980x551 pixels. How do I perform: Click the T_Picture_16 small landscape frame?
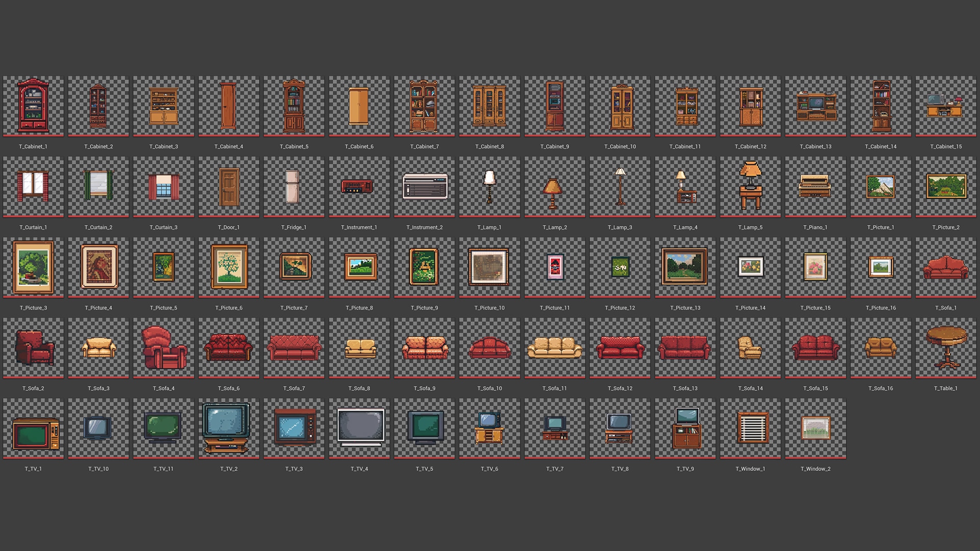pos(880,267)
